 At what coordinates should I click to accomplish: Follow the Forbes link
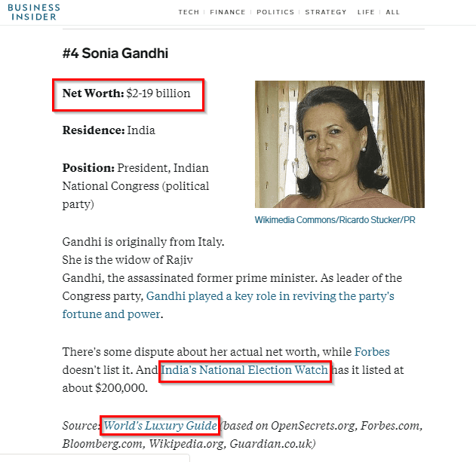point(372,352)
